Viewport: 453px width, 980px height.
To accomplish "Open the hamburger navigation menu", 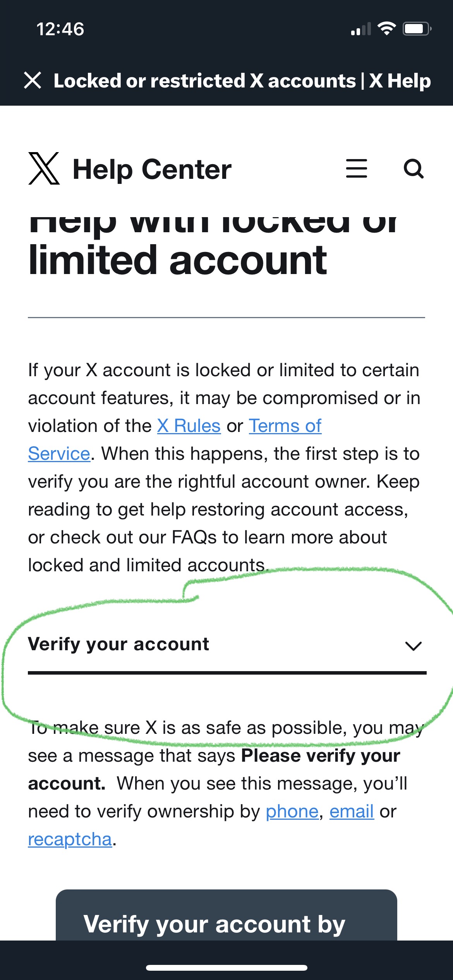I will pyautogui.click(x=356, y=169).
